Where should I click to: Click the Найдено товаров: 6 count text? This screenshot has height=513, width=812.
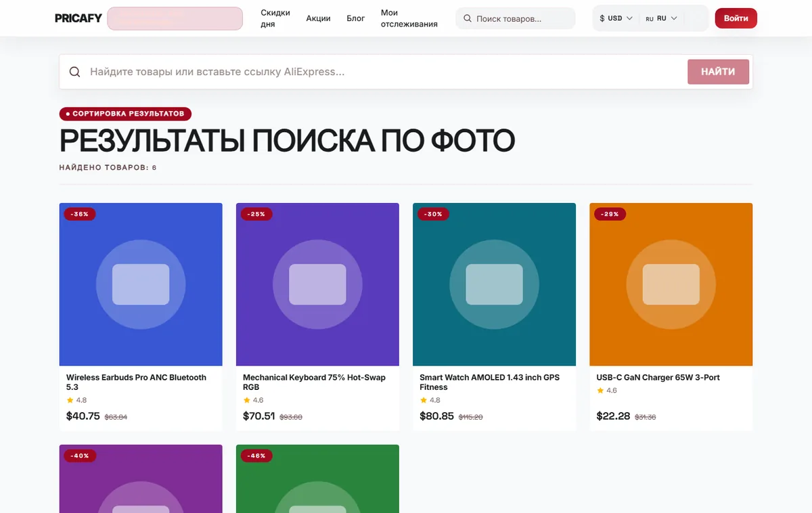[x=108, y=167]
